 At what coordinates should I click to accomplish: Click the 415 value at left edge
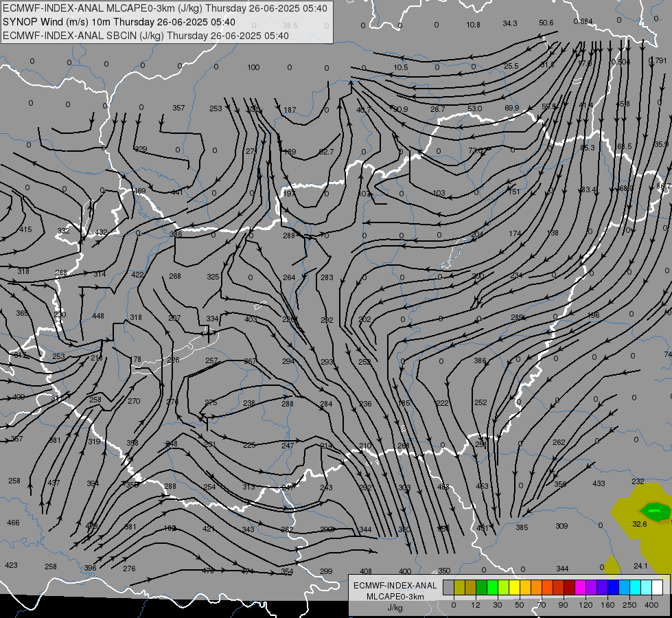tap(25, 229)
